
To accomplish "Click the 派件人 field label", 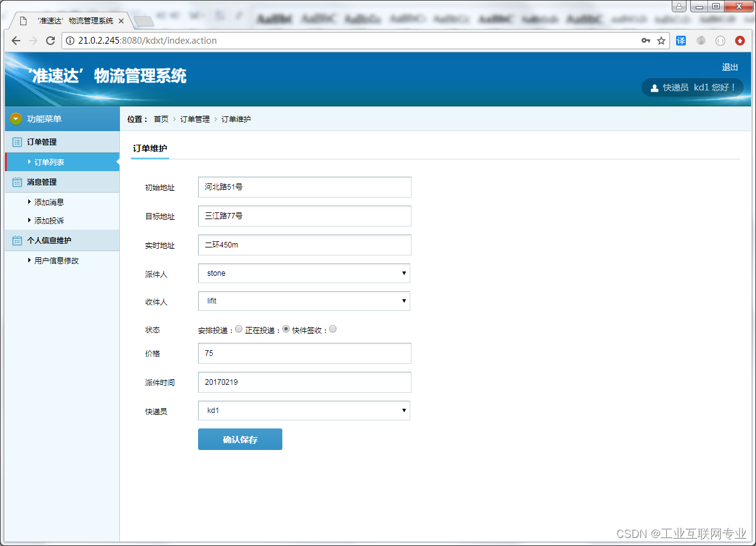I will point(156,274).
